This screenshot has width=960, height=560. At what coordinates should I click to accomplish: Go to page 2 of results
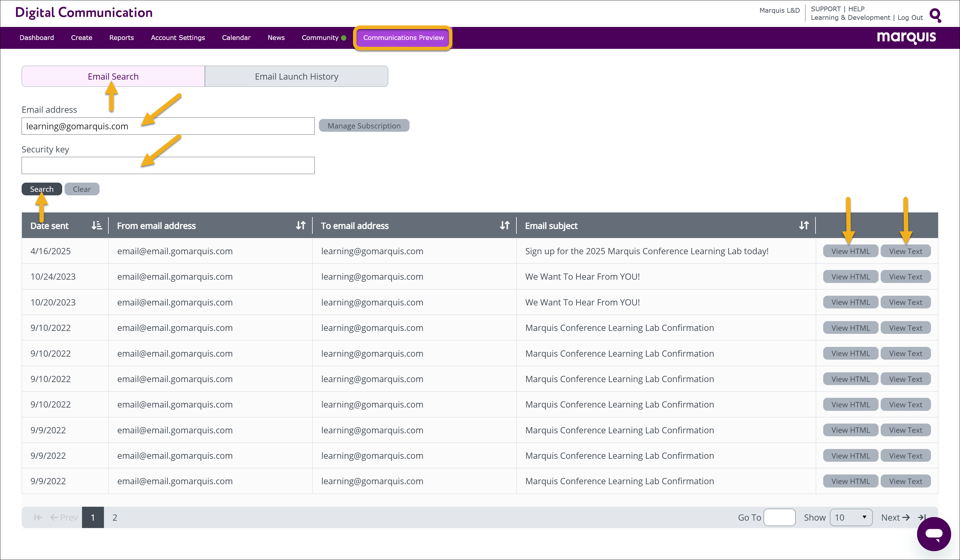115,517
